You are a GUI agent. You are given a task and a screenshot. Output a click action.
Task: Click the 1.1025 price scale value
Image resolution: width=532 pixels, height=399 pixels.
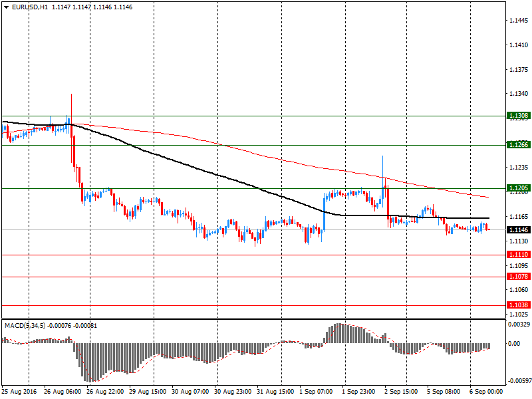coord(519,315)
